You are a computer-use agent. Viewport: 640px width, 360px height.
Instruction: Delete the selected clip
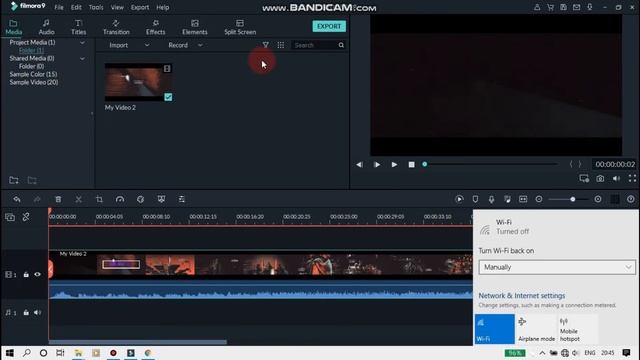58,199
